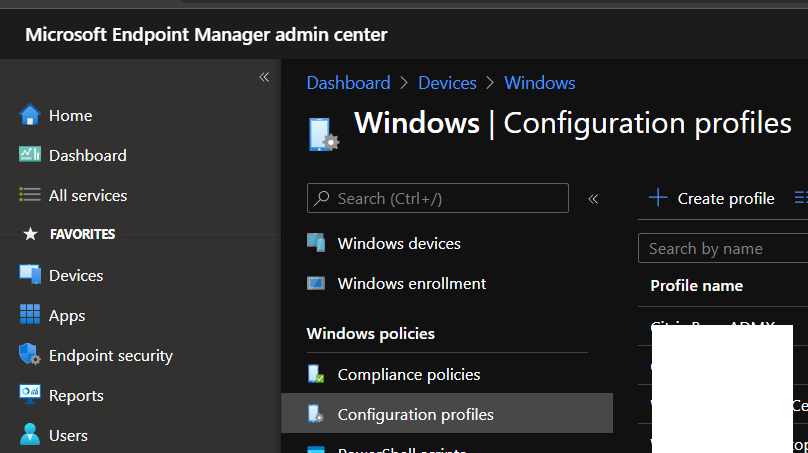
Task: Click the Home icon in sidebar
Action: 30,115
